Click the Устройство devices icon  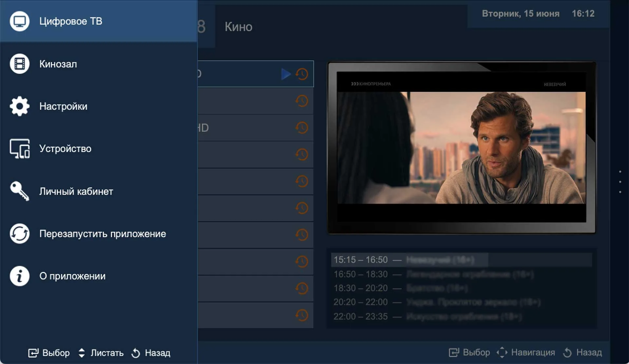pyautogui.click(x=20, y=149)
